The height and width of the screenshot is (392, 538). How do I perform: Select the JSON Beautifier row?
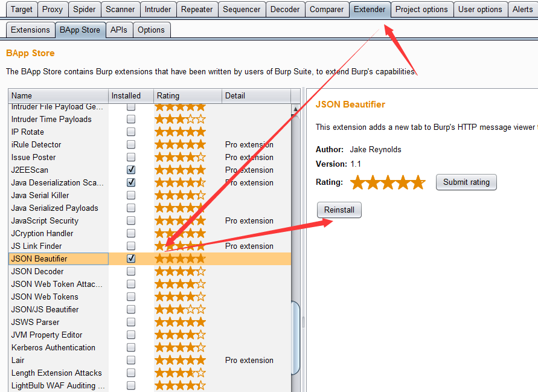[x=150, y=259]
